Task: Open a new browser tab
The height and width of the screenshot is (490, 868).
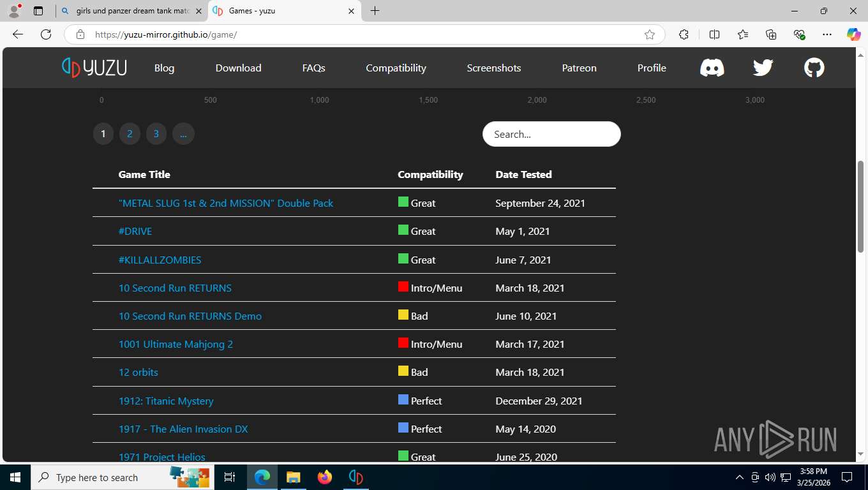Action: [375, 11]
